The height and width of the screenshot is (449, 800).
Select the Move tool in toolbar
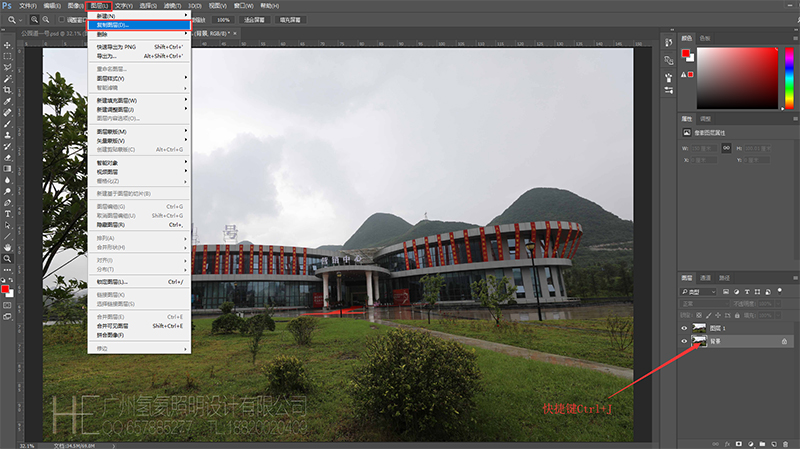tap(7, 44)
